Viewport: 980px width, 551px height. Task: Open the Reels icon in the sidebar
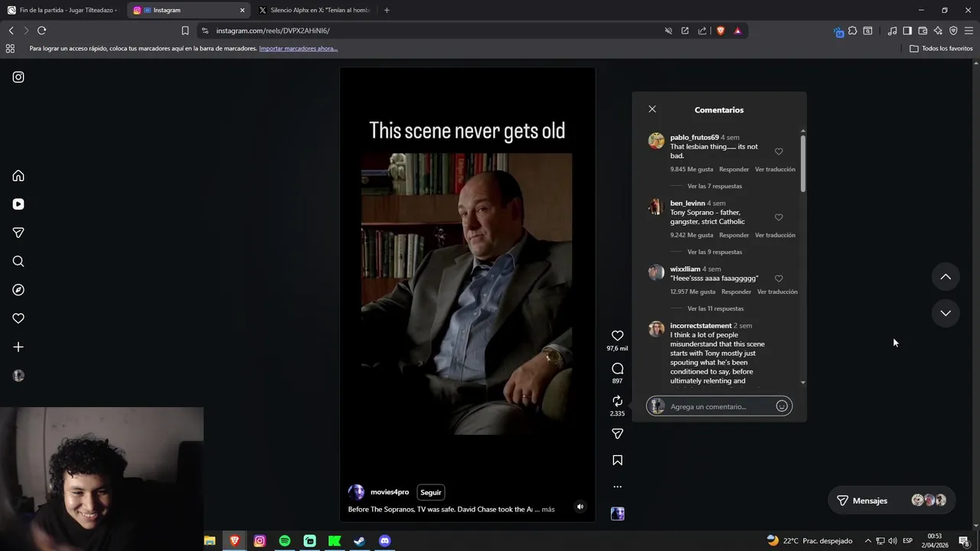tap(18, 204)
